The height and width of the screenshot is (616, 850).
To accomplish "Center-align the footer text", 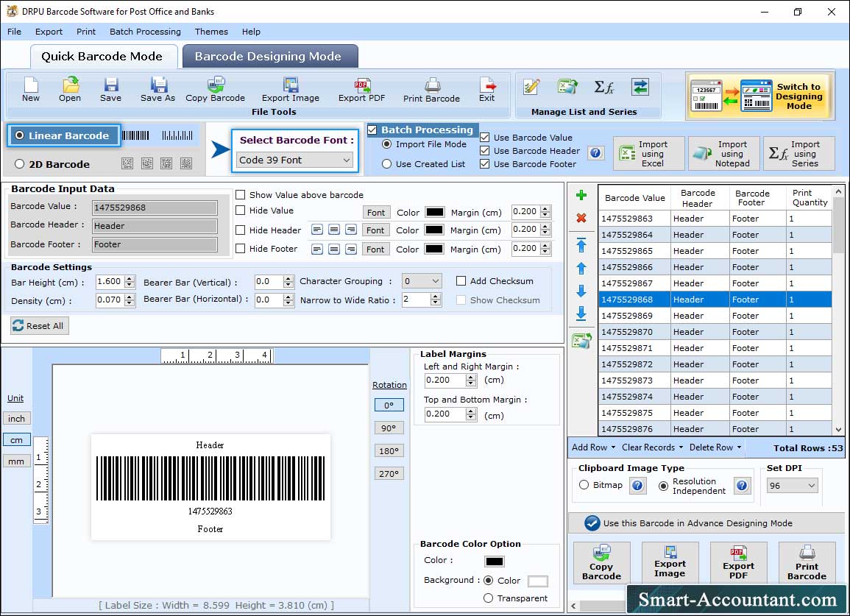I will 334,249.
